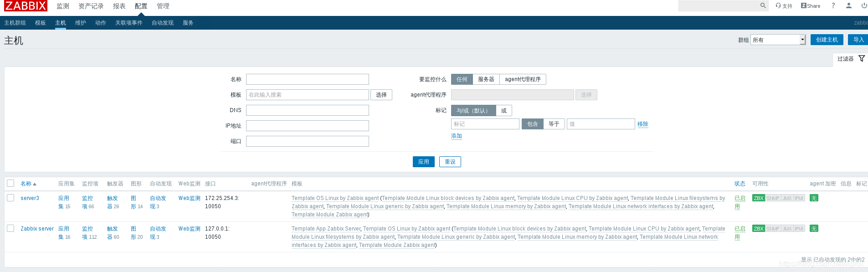868x272 pixels.
Task: Click encryption 无 badge for server3
Action: (x=814, y=198)
